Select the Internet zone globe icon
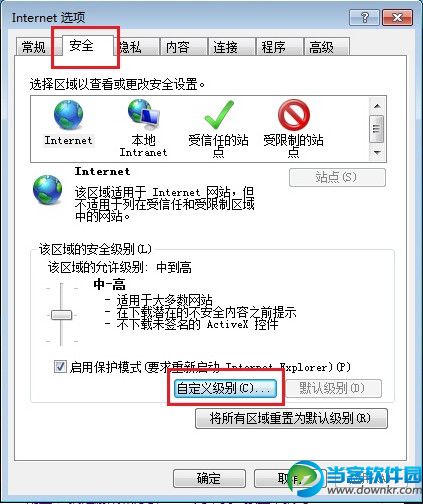This screenshot has height=504, width=423. click(x=68, y=115)
